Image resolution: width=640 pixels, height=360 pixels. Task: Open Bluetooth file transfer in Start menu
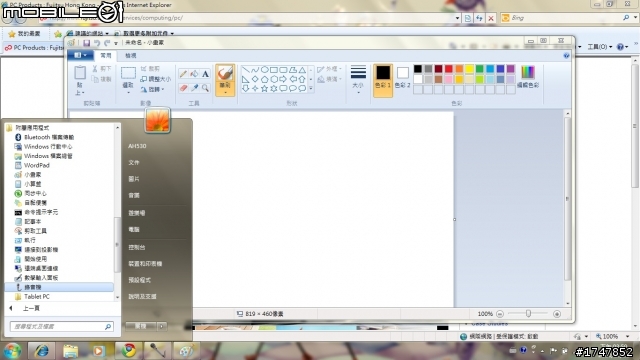(44, 137)
